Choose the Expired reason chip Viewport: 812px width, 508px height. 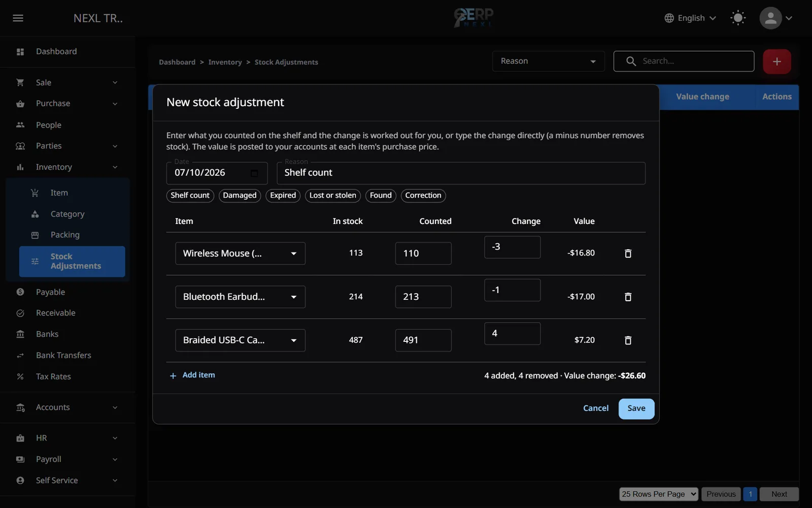pyautogui.click(x=283, y=196)
